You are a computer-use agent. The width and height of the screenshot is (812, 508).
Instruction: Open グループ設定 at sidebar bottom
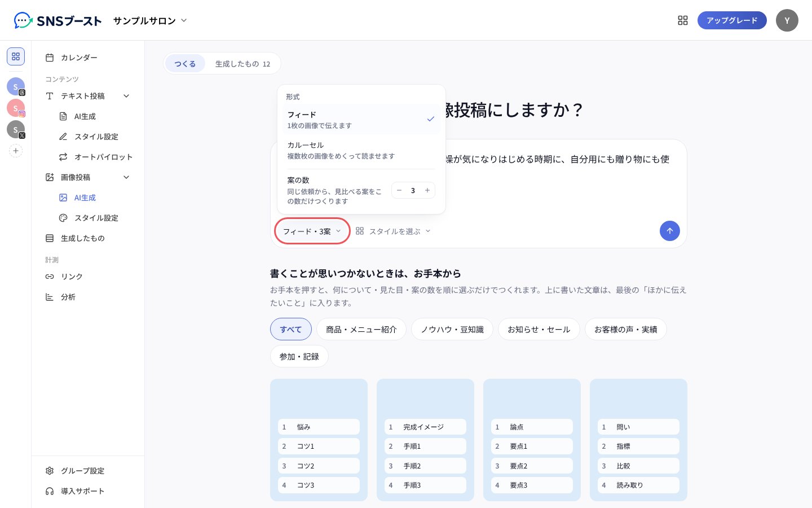88,471
